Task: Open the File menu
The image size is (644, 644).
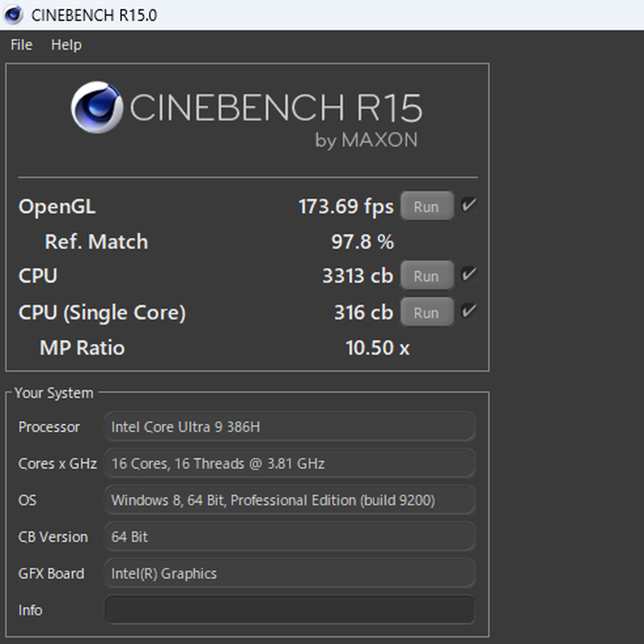Action: [x=21, y=45]
